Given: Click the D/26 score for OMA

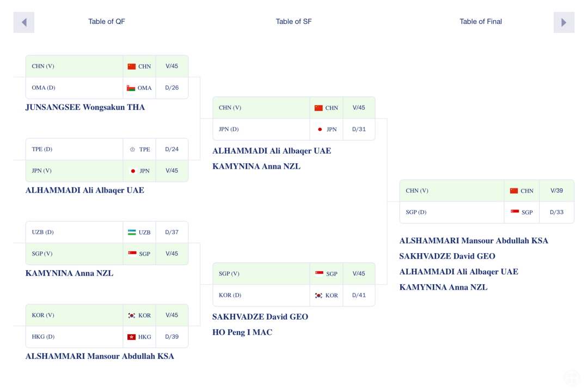Looking at the screenshot, I should pyautogui.click(x=171, y=88).
